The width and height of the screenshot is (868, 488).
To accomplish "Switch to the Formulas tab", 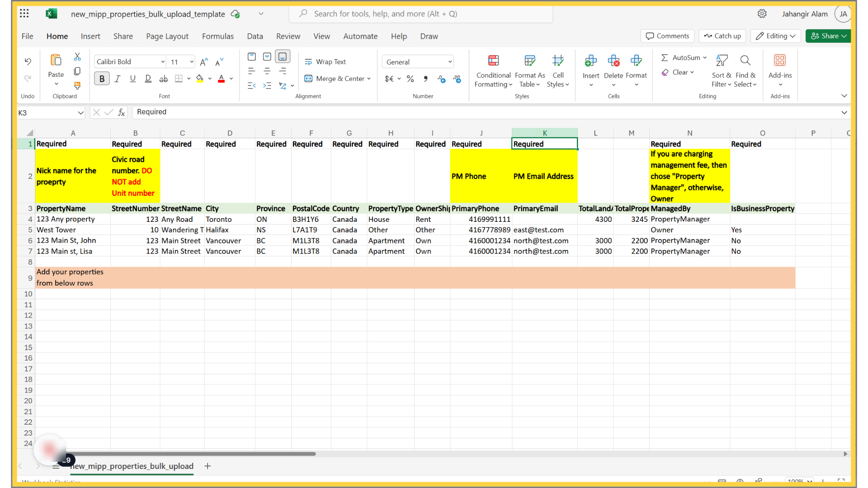I will (218, 36).
